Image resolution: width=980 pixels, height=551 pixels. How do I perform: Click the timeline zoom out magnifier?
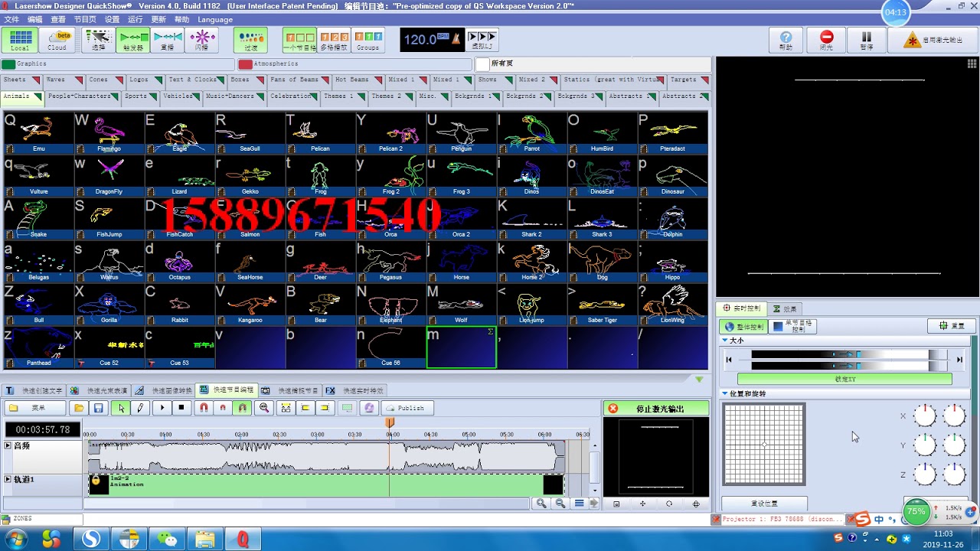point(560,503)
